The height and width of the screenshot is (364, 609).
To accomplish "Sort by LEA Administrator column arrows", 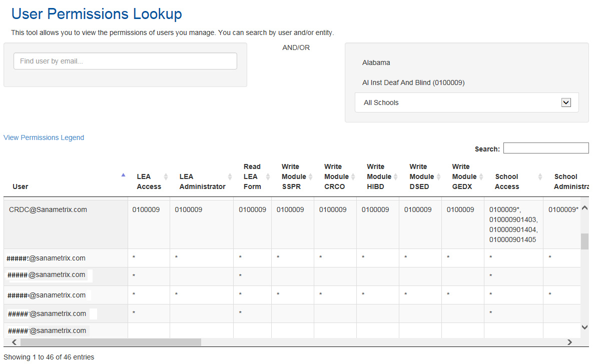I will (230, 176).
